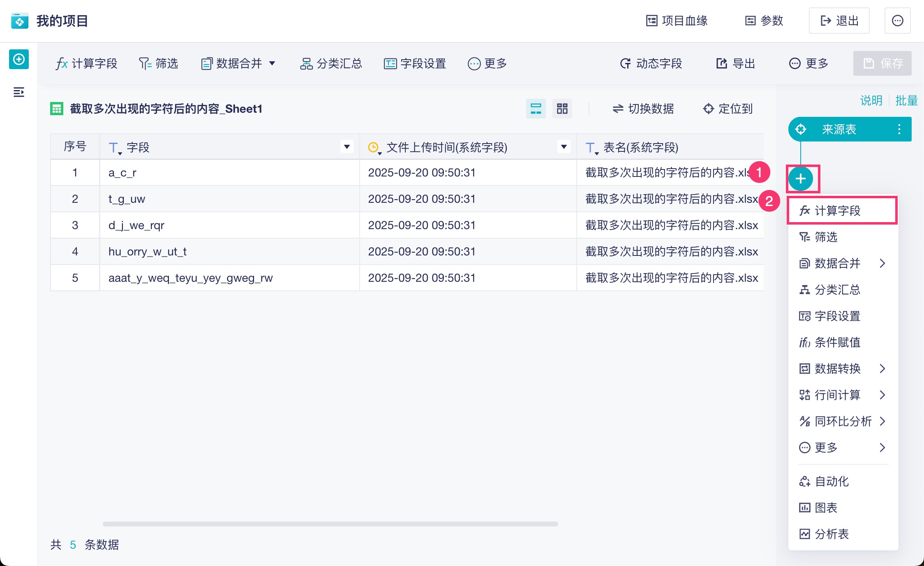
Task: Click the collapse list icon in left sidebar
Action: pyautogui.click(x=19, y=92)
